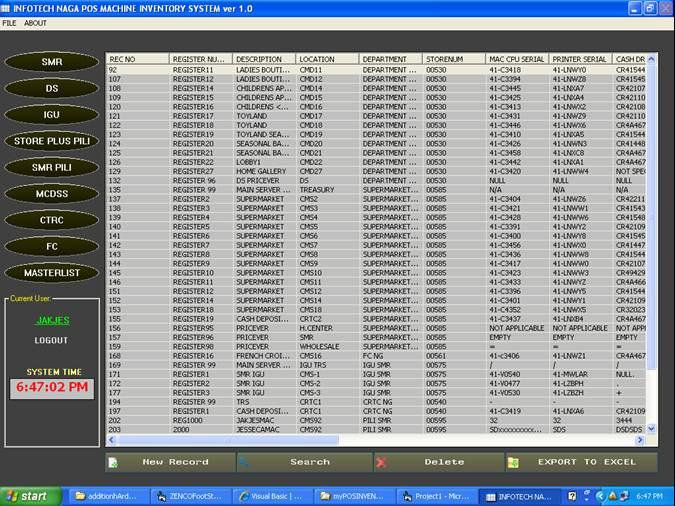
Task: Select the DS store button
Action: (52, 88)
